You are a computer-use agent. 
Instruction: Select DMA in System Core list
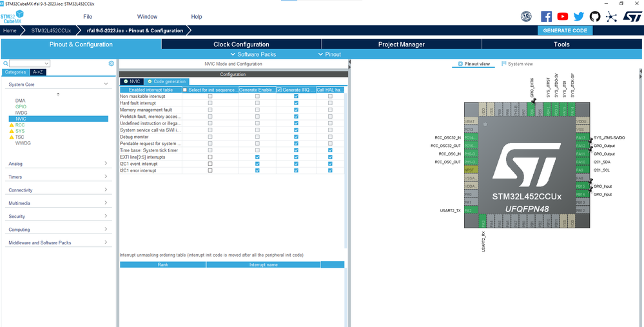21,100
